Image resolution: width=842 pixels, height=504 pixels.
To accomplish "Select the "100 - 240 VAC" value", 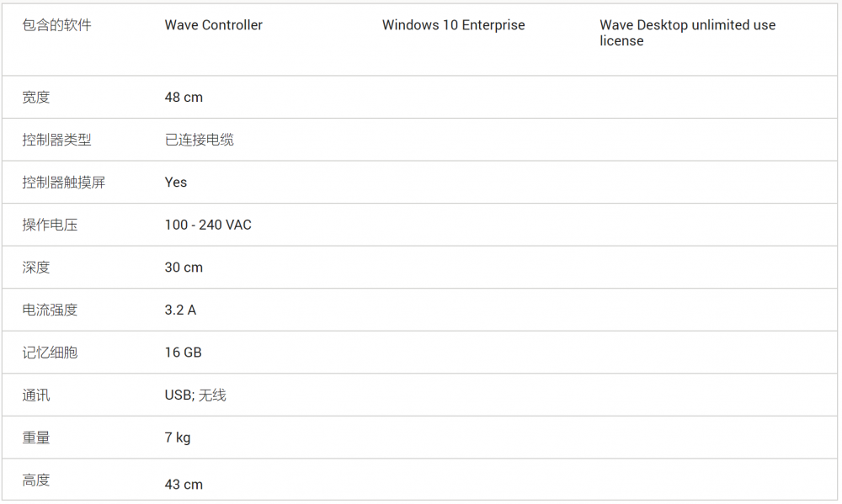I will point(208,225).
